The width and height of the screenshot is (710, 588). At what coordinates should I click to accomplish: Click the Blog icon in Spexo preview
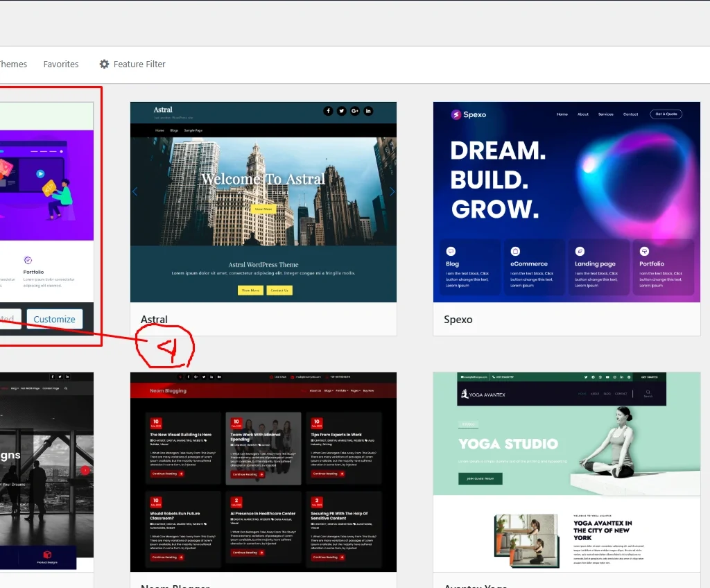[x=451, y=251]
